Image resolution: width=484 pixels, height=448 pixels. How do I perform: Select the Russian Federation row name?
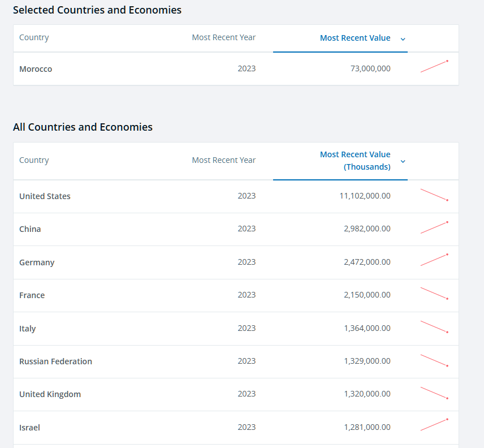click(x=55, y=361)
